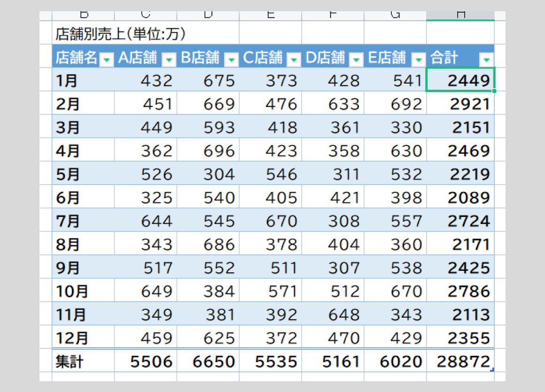The image size is (545, 392).
Task: Select cell with value 593
Action: [x=208, y=127]
